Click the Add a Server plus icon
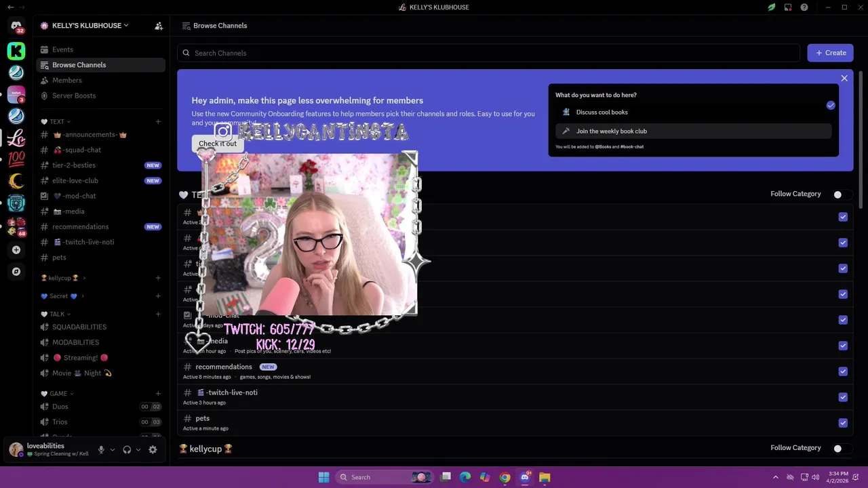 [x=16, y=250]
